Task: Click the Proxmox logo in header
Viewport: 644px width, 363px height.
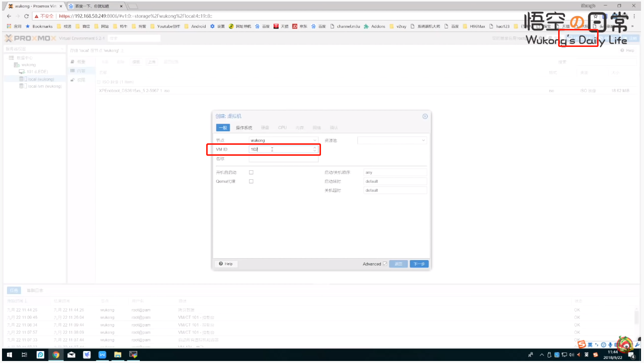Action: (30, 38)
